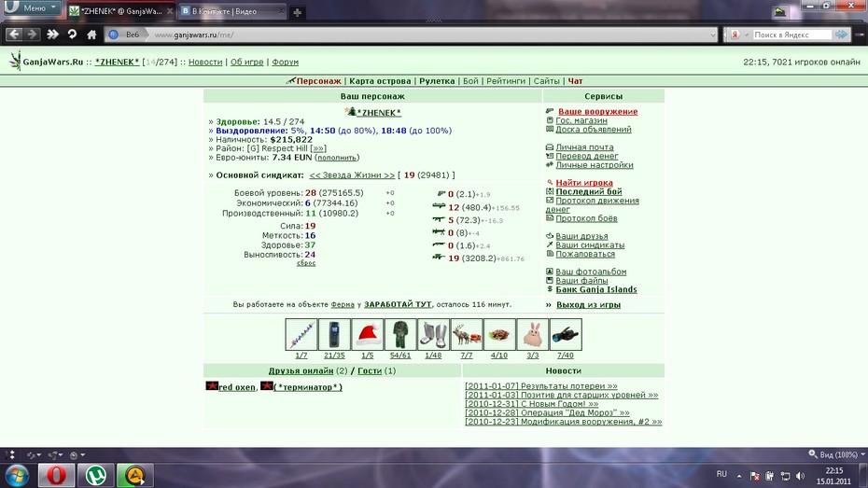Click the Ваше вооружение link

pos(598,112)
